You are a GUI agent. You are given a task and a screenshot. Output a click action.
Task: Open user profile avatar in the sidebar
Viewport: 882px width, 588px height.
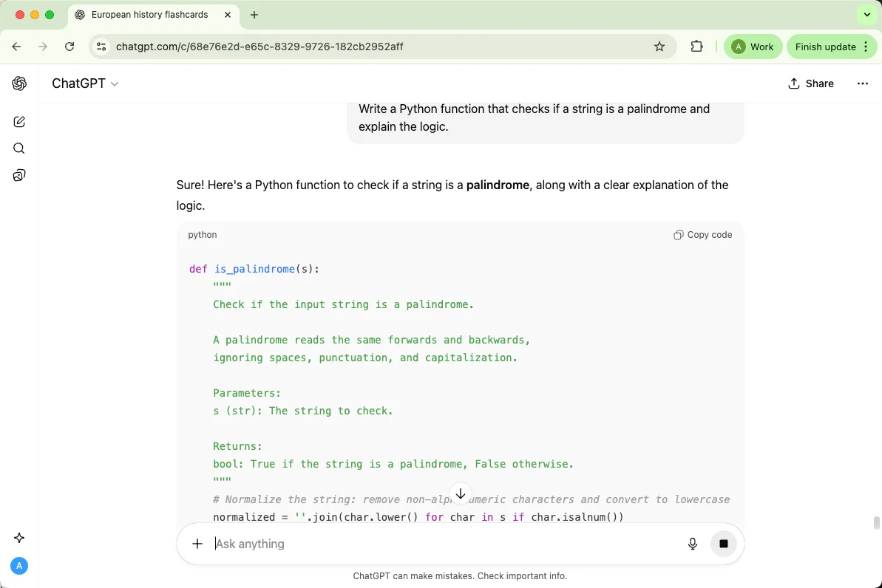tap(19, 566)
